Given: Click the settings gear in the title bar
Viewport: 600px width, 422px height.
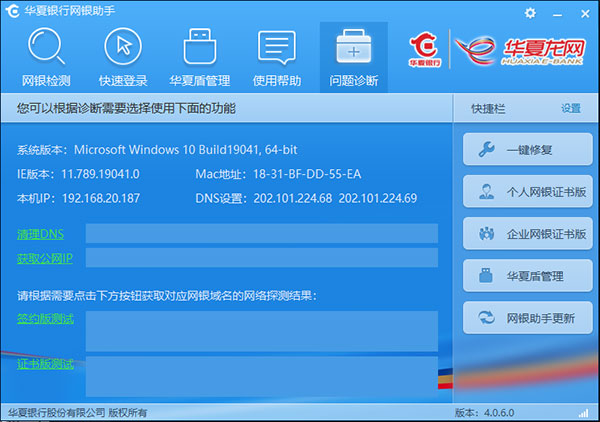Looking at the screenshot, I should [x=530, y=13].
